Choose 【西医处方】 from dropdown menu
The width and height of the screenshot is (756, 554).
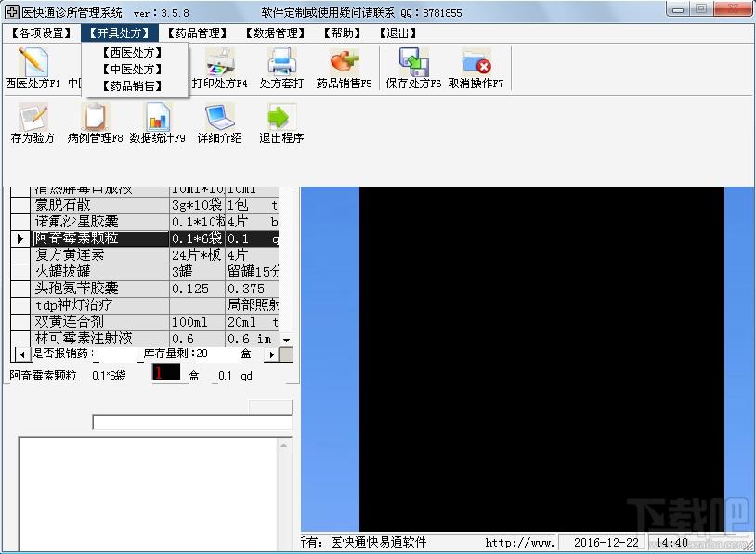133,53
